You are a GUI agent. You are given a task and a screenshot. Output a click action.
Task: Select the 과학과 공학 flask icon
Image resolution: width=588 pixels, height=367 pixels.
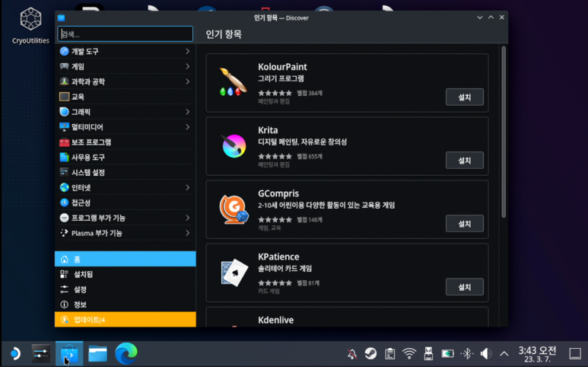pos(64,81)
